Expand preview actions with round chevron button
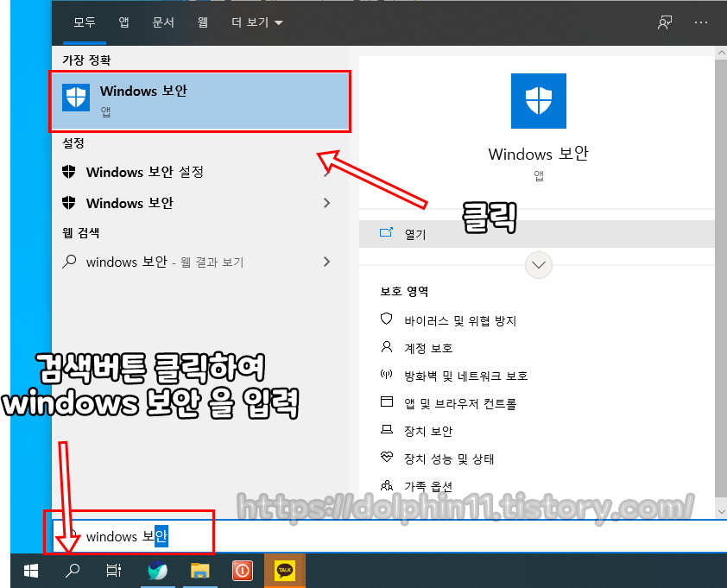This screenshot has height=588, width=727. click(x=538, y=265)
